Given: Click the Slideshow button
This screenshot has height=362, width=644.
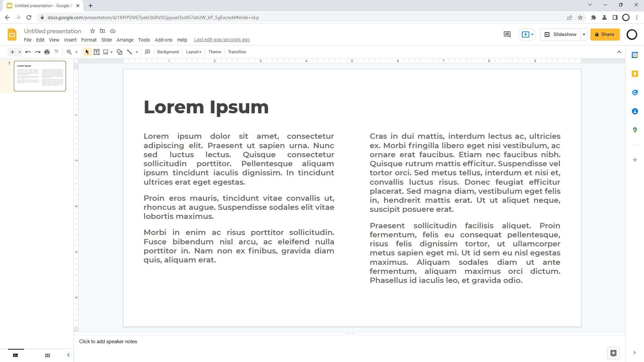Looking at the screenshot, I should click(x=562, y=35).
